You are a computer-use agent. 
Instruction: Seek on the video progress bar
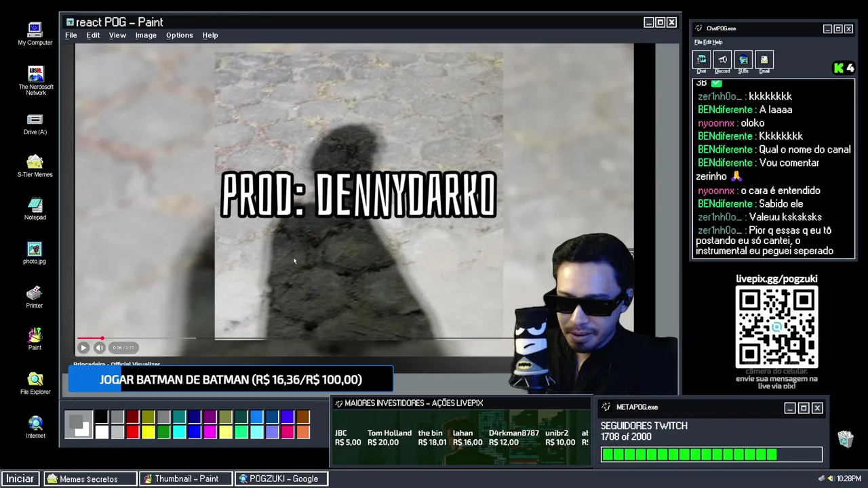coord(295,338)
